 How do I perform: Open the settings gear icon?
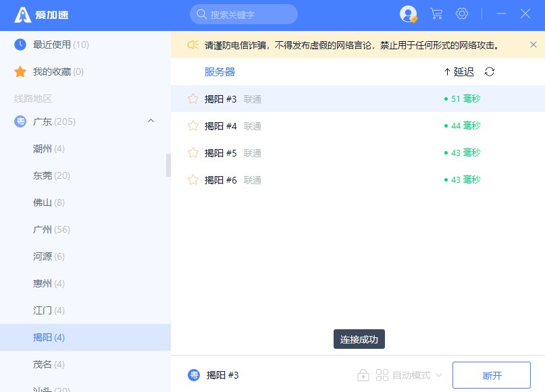461,14
